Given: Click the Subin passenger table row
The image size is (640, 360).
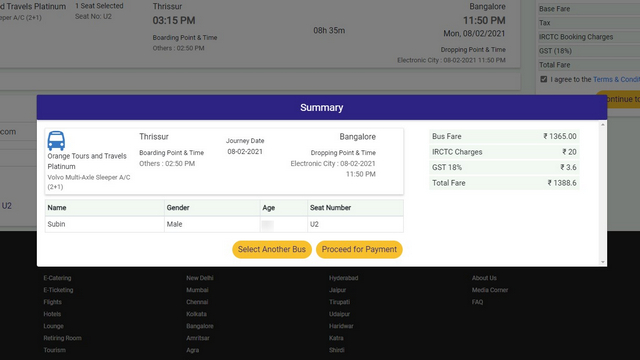Looking at the screenshot, I should 224,224.
